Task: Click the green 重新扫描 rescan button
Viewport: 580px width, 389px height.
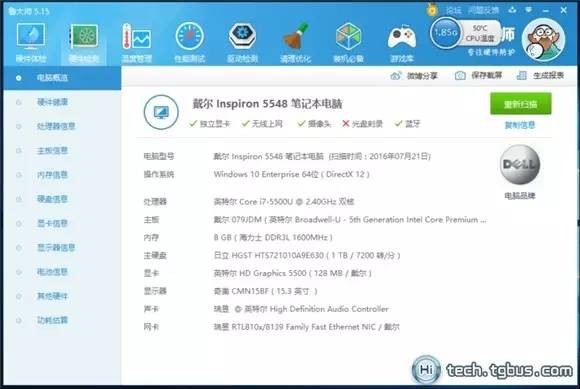Action: tap(520, 104)
